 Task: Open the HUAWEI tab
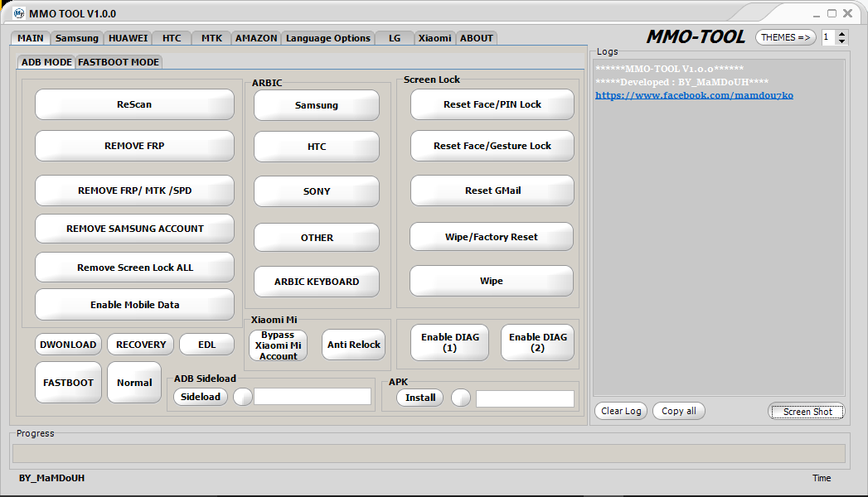pos(128,38)
